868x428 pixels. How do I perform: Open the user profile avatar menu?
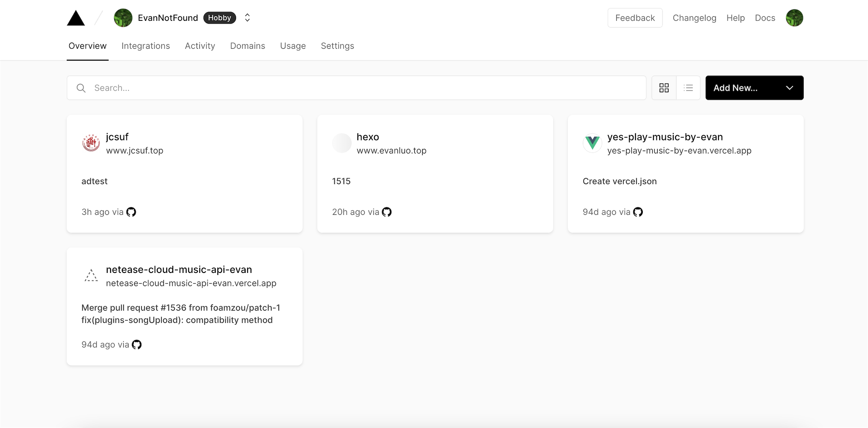794,18
